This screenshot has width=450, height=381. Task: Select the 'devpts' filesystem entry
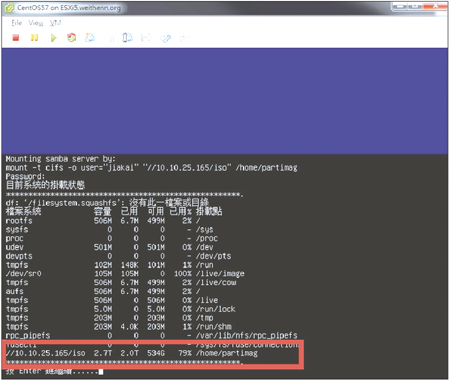(x=19, y=256)
